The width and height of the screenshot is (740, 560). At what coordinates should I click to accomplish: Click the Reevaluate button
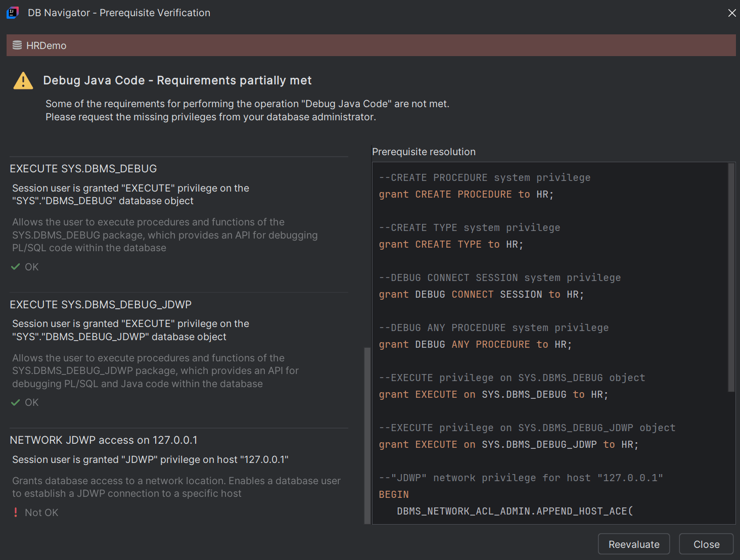633,544
